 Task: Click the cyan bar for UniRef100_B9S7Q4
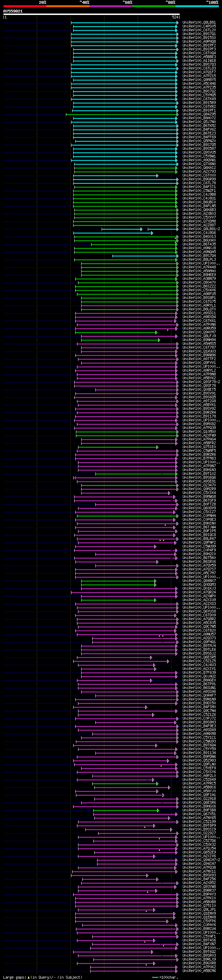(145, 256)
